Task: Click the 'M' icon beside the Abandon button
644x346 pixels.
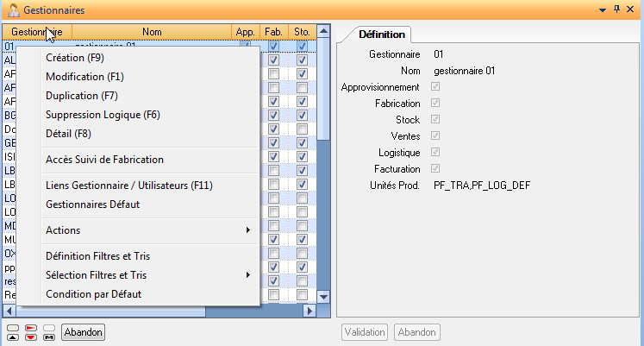Action: [49, 337]
